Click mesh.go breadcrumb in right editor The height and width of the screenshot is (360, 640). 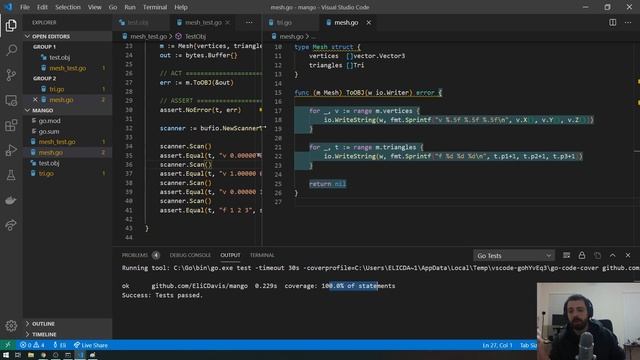coord(291,36)
